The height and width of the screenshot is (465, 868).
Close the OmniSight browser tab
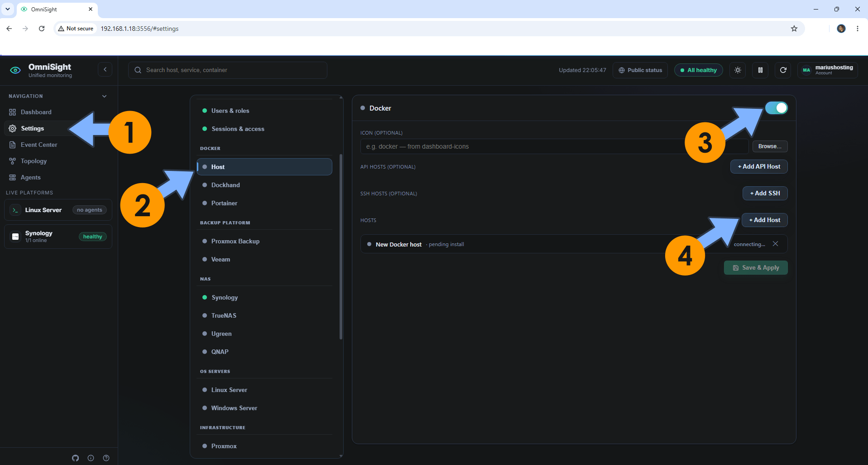pos(91,9)
